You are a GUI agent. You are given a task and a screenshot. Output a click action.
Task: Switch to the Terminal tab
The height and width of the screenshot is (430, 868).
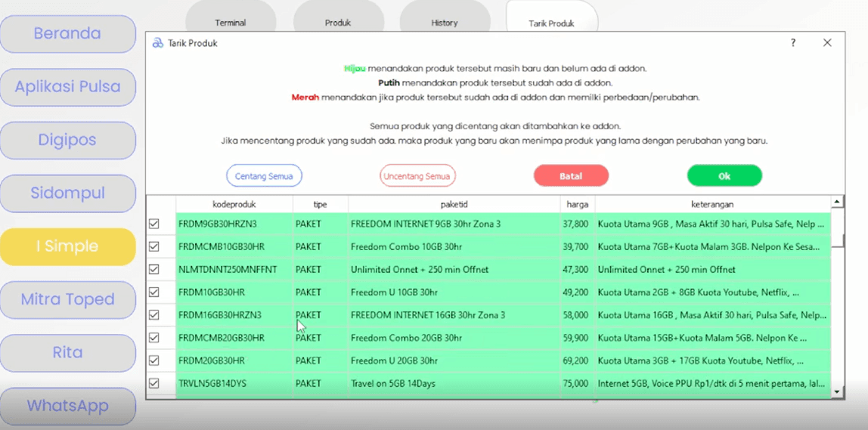click(x=230, y=22)
